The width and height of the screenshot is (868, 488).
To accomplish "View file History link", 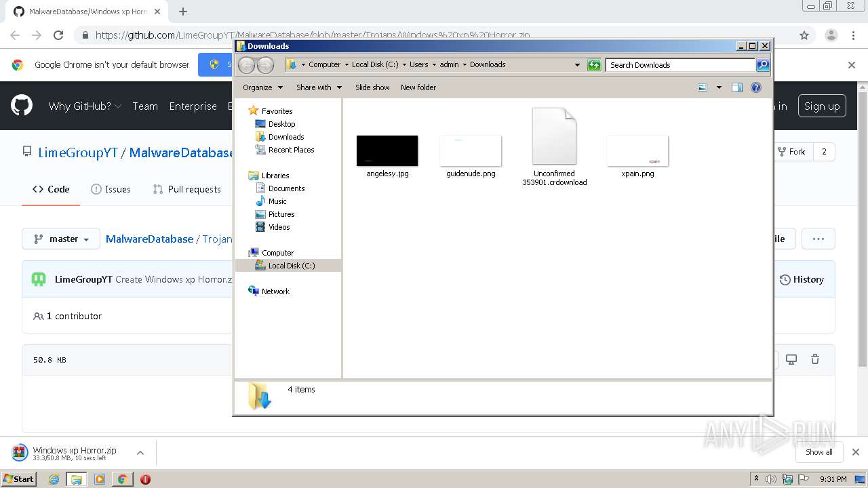I will (802, 279).
